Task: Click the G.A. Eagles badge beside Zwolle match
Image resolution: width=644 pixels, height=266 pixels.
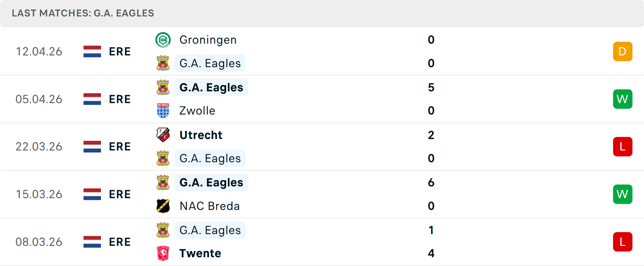Action: point(163,87)
